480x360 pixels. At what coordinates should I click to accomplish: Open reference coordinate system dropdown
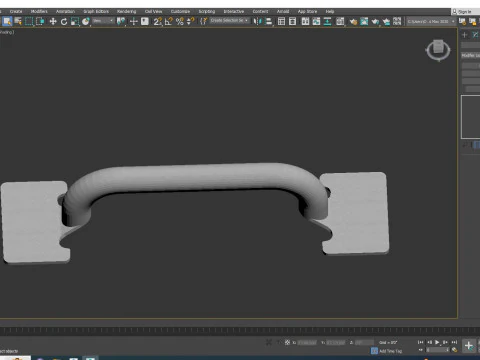(103, 21)
